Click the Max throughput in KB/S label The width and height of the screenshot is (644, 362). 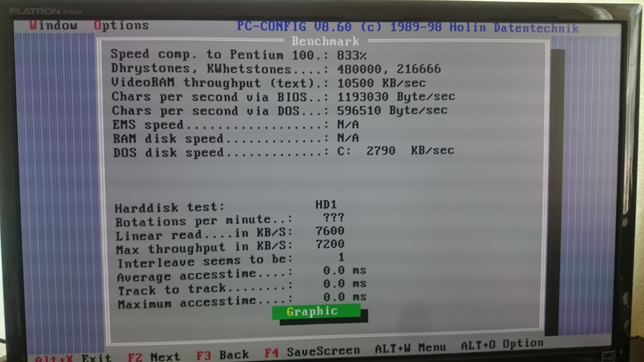point(204,248)
